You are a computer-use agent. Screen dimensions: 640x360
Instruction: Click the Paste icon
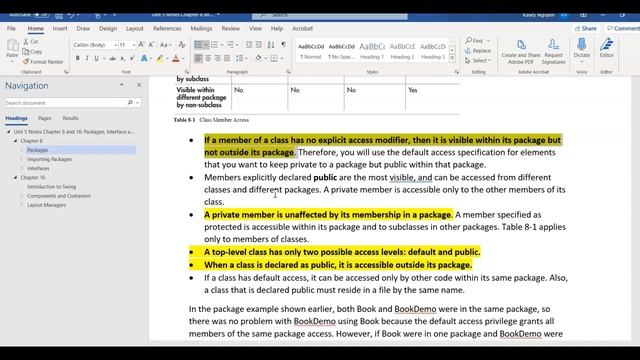(12, 45)
